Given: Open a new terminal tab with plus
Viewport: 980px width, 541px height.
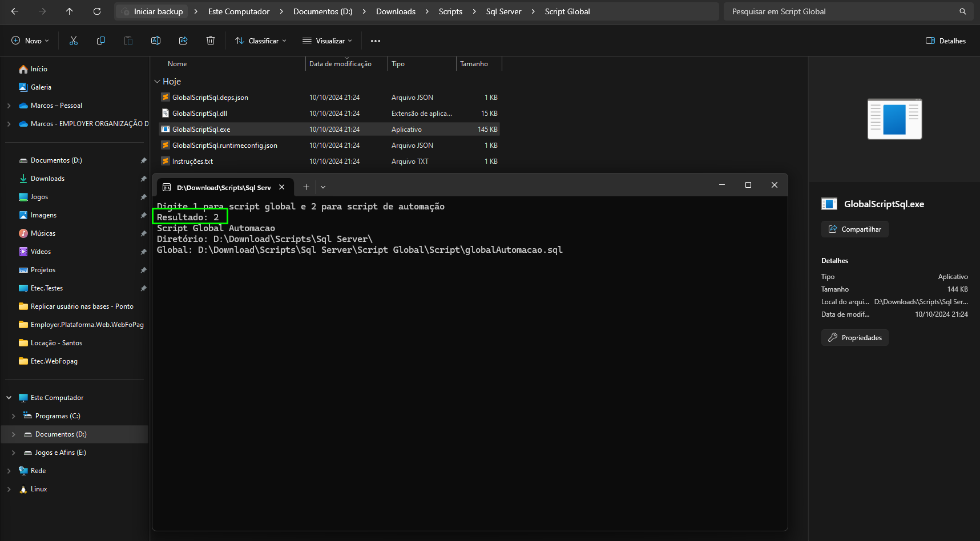Looking at the screenshot, I should [306, 187].
